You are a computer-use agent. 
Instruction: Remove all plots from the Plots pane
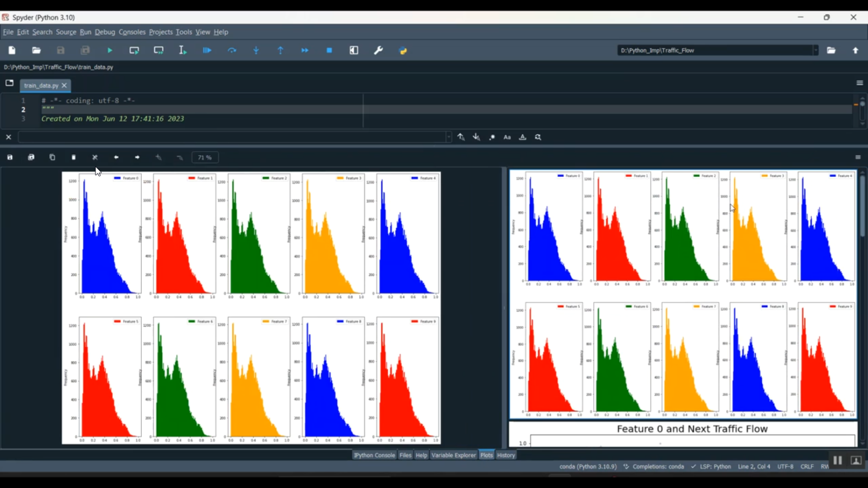pos(95,157)
